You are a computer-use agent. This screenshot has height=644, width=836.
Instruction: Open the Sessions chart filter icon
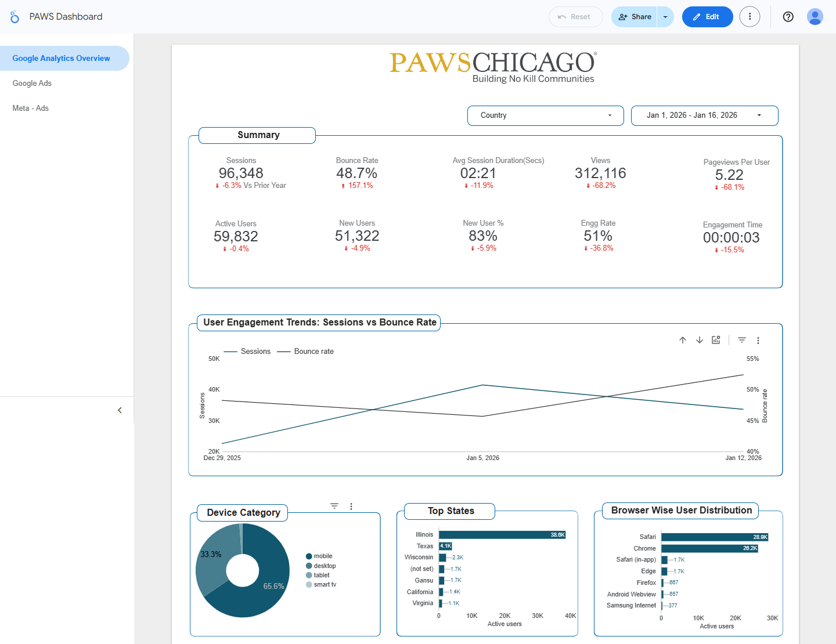click(742, 340)
